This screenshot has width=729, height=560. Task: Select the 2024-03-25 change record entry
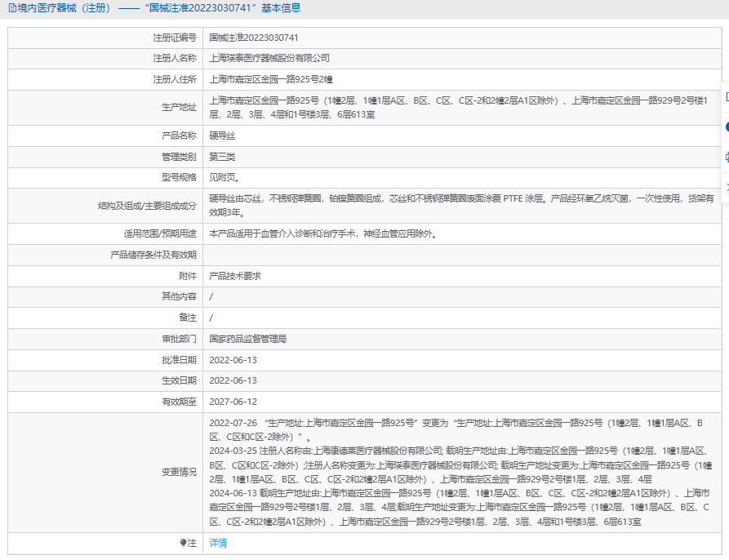pyautogui.click(x=460, y=464)
